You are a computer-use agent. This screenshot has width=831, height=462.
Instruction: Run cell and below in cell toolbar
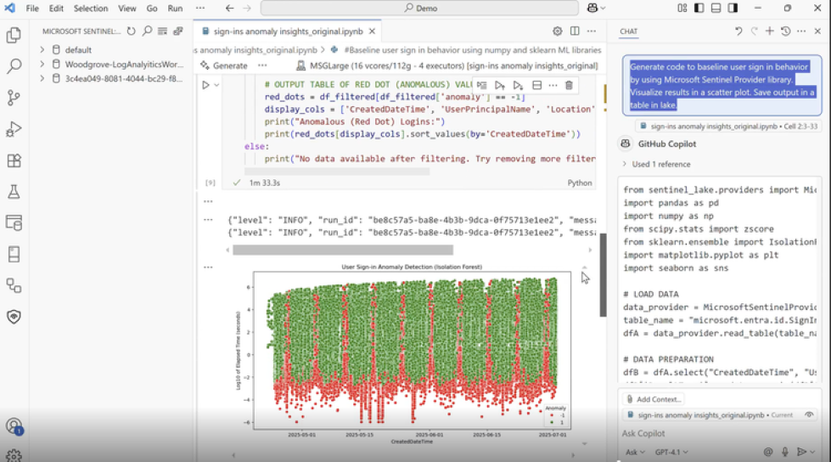[518, 85]
